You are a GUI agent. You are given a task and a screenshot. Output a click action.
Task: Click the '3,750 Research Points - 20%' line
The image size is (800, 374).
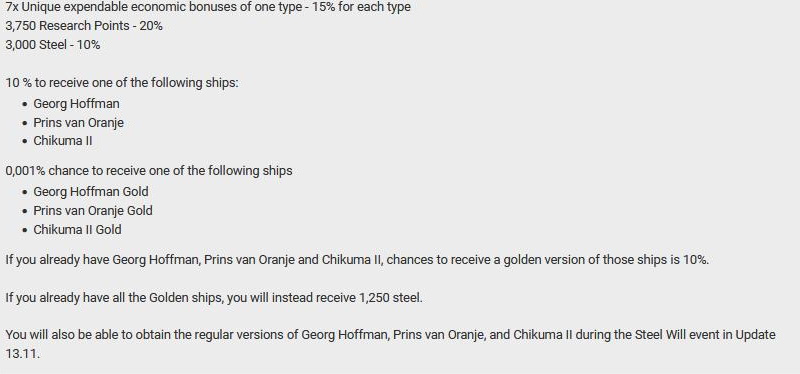pyautogui.click(x=84, y=26)
